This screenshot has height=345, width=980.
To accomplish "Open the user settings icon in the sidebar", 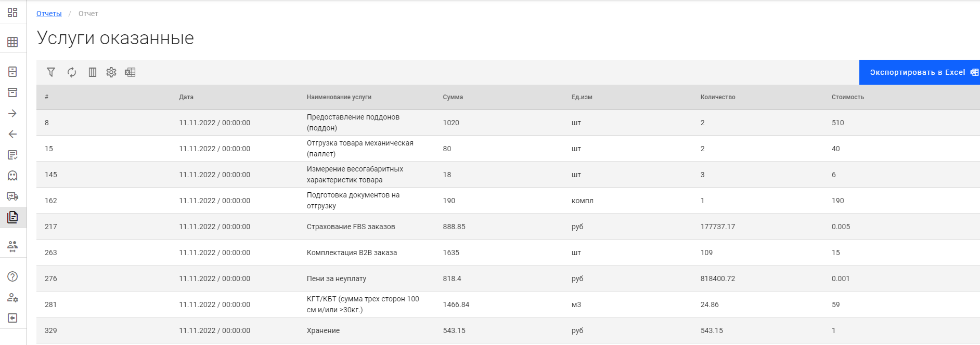I will (12, 297).
